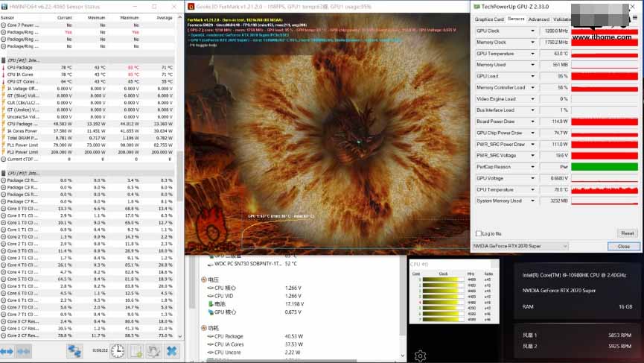Click core 0 clock bar in CPU #0 panel
This screenshot has width=644, height=363.
point(443,280)
